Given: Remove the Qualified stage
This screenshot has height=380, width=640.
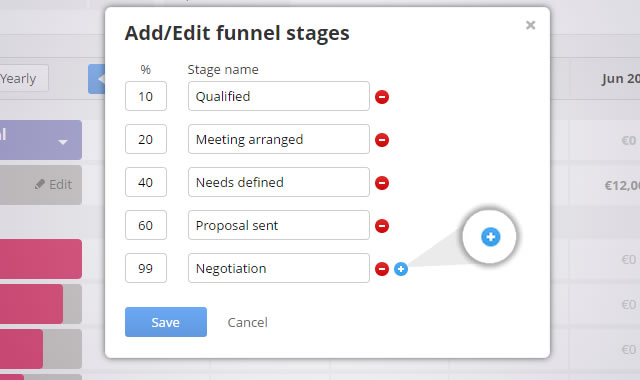Looking at the screenshot, I should (382, 97).
